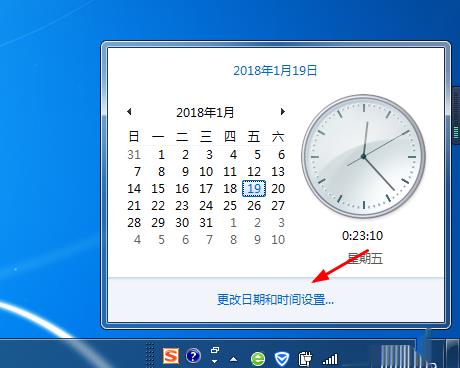Open 更改日期和时间设置... link

[275, 299]
